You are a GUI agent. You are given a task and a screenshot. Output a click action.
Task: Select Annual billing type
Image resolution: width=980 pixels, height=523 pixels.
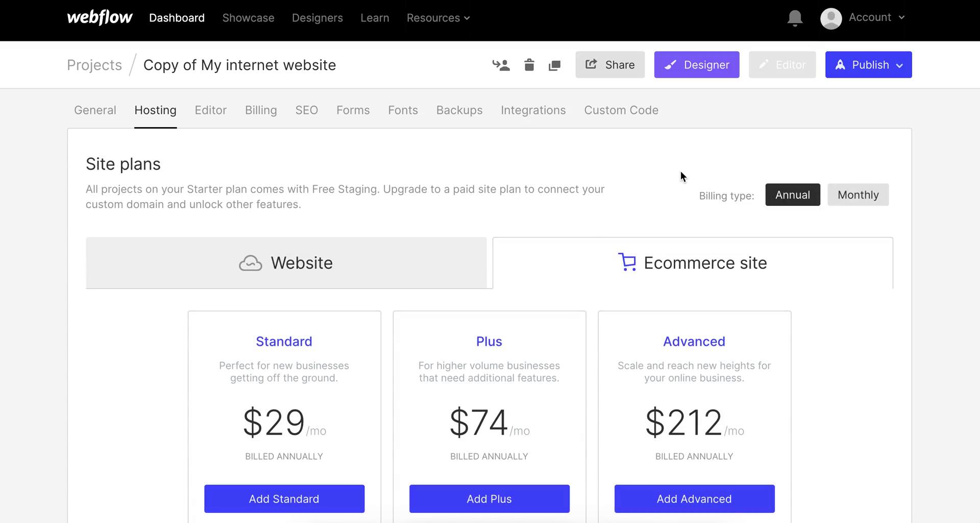click(793, 195)
